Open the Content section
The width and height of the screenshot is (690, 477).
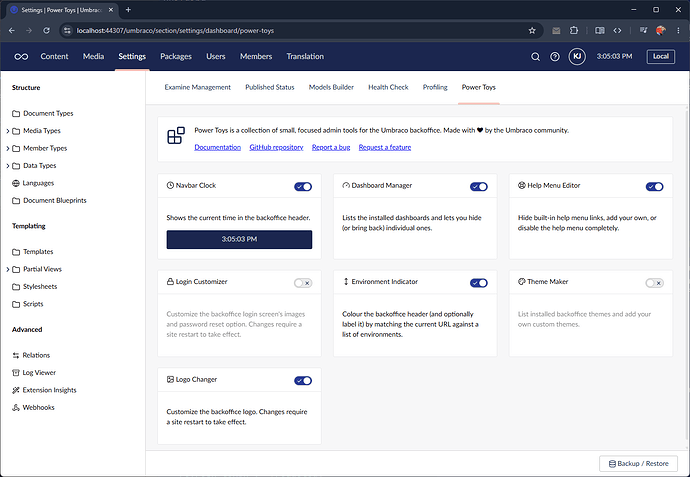click(54, 56)
